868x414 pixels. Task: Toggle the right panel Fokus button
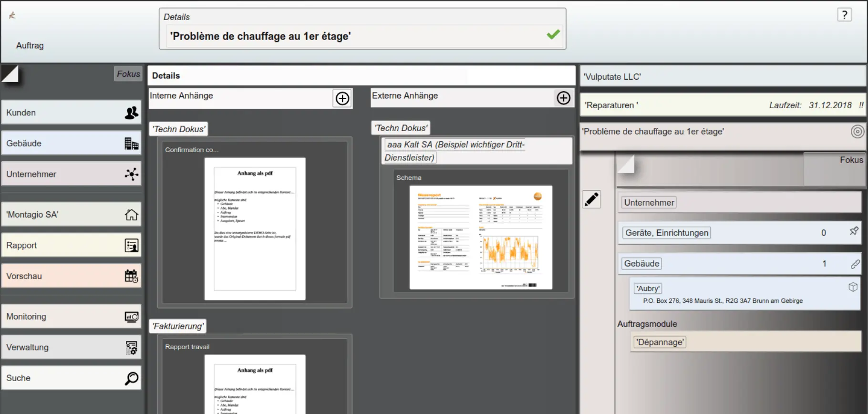coord(834,169)
